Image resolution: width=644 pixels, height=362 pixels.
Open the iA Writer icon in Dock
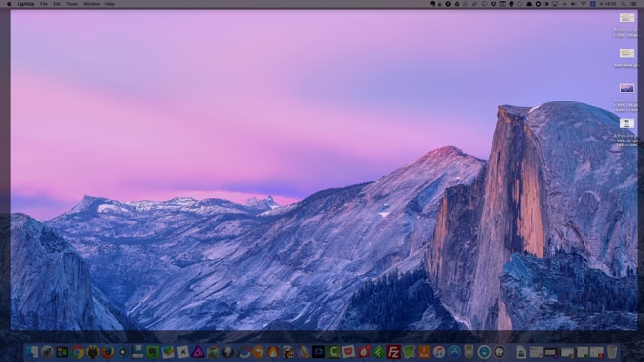tap(182, 352)
